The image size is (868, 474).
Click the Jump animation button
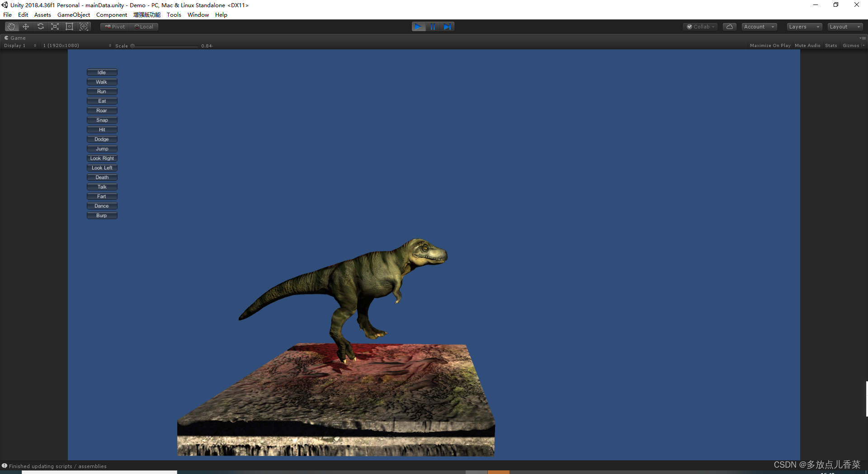tap(102, 149)
